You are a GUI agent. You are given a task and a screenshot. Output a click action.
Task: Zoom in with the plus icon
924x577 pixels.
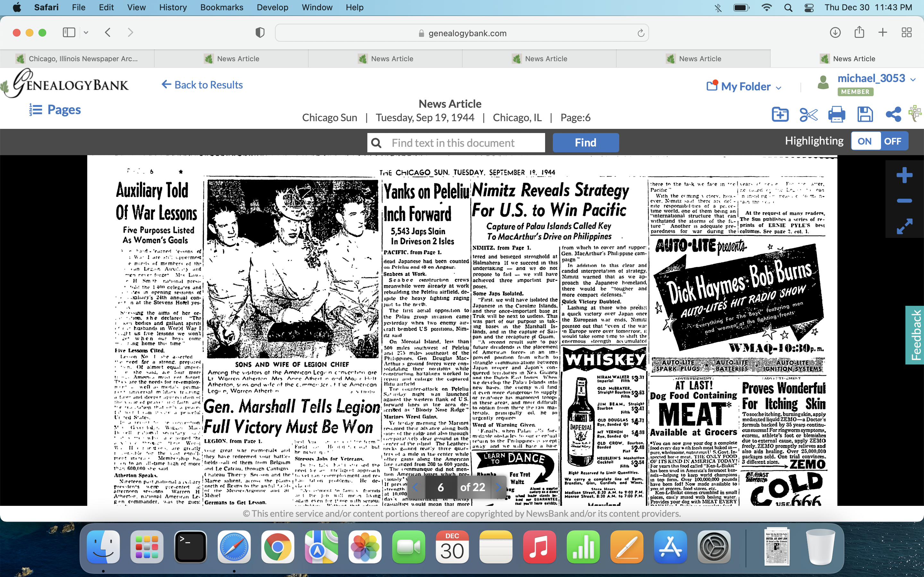click(x=904, y=176)
